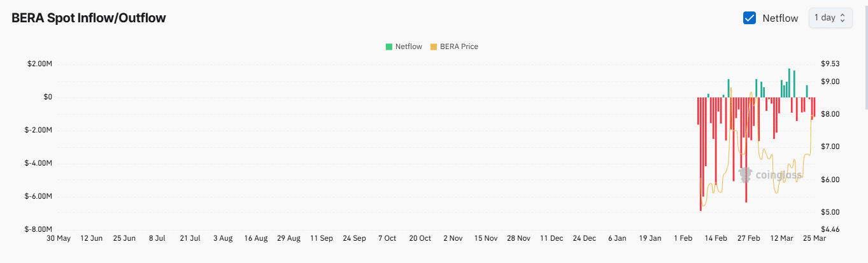Click the $9.53 price axis label
This screenshot has height=263, width=868.
point(830,64)
